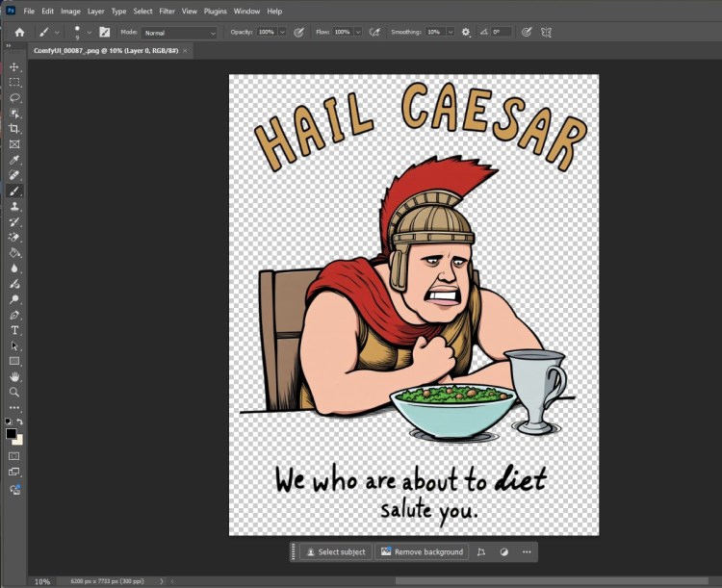The width and height of the screenshot is (722, 588).
Task: Click the Select subject button
Action: [335, 552]
